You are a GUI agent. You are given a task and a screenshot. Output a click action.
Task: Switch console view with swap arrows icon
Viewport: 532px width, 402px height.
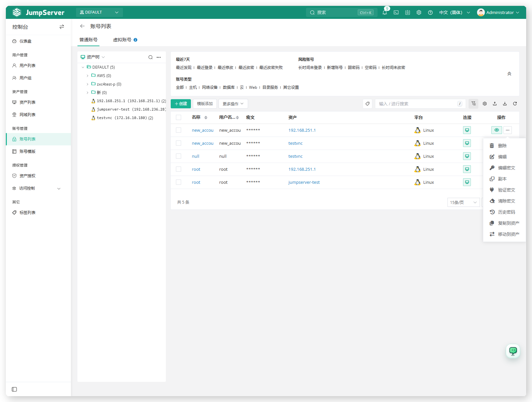click(x=62, y=27)
